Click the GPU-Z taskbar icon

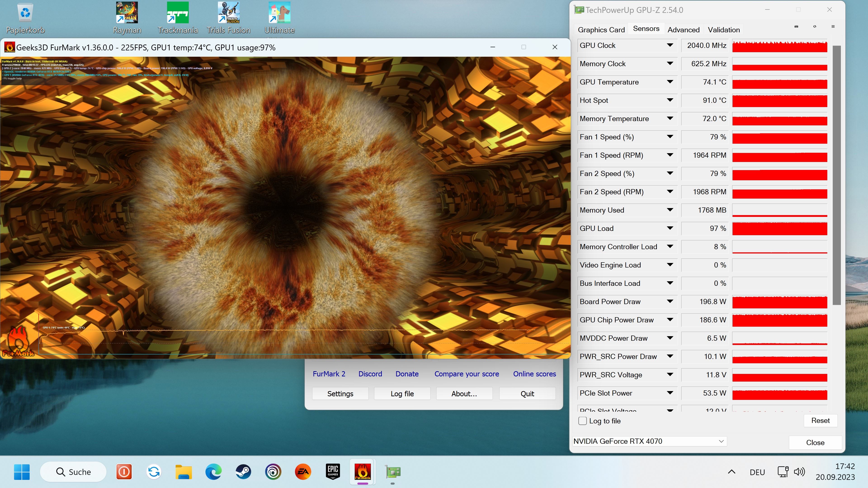[393, 472]
